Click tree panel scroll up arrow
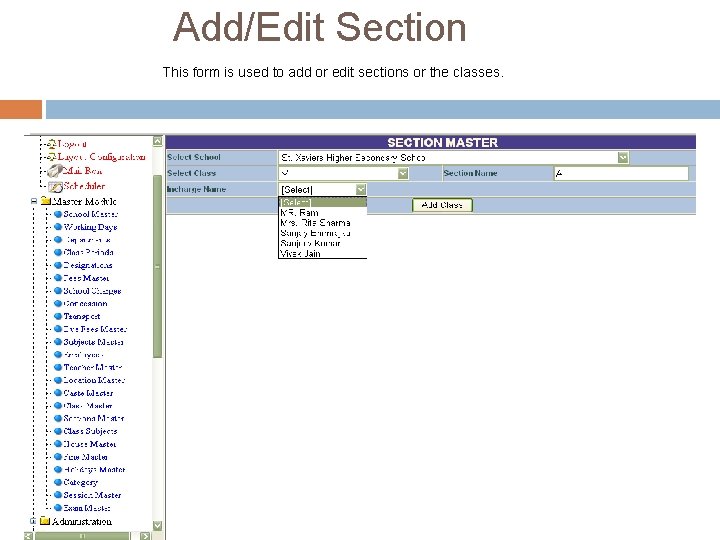This screenshot has width=720, height=540. coord(158,141)
